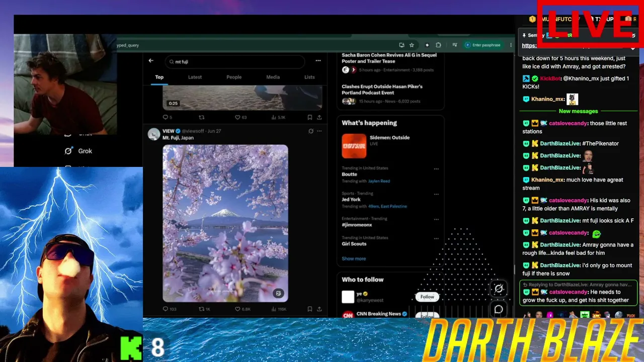Go back using the arrow beside search box
Image resolution: width=644 pixels, height=362 pixels.
click(x=151, y=61)
